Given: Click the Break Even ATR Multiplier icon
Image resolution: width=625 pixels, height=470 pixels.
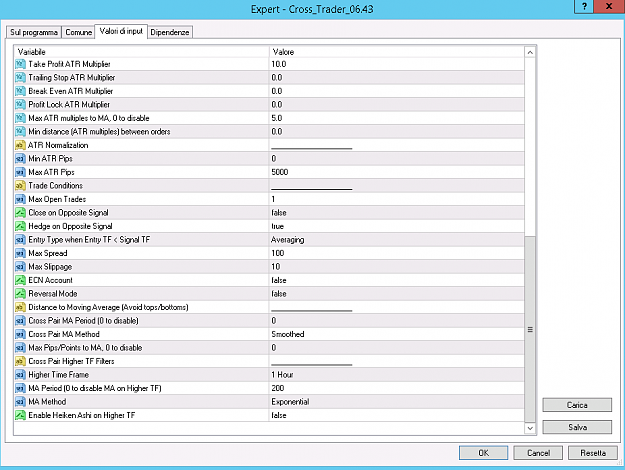Looking at the screenshot, I should point(20,91).
